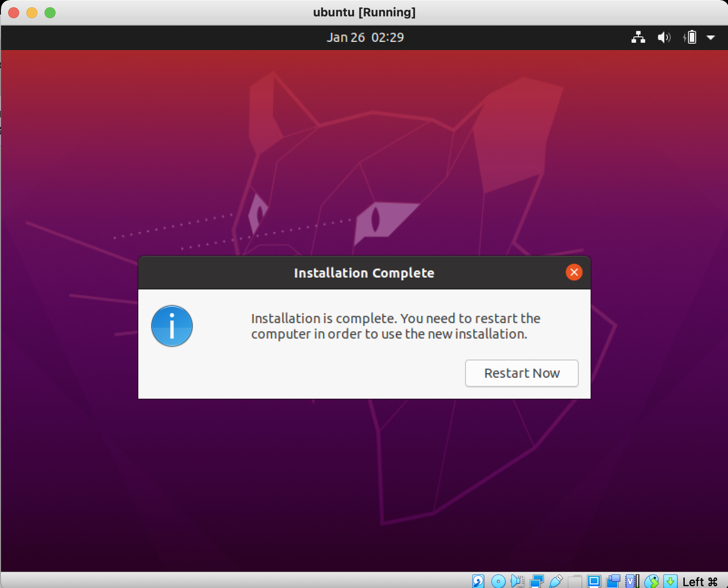This screenshot has width=728, height=588.
Task: Click the VirtualBox optical disc icon
Action: pyautogui.click(x=498, y=581)
